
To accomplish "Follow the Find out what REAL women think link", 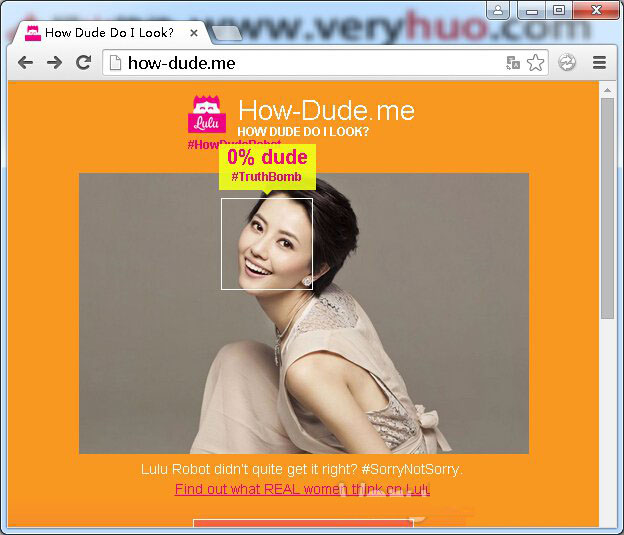I will (302, 489).
